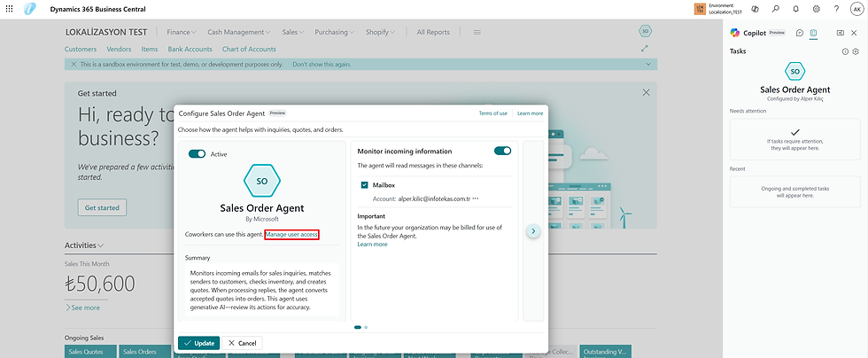868x358 pixels.
Task: Open Copilot from the top bar
Action: click(x=755, y=9)
